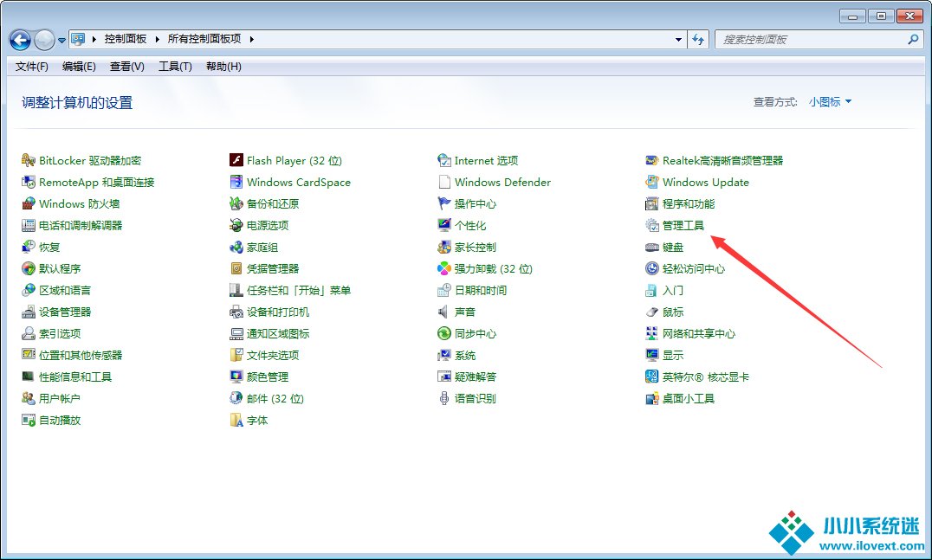932x560 pixels.
Task: Open the 自动播放 icon
Action: click(x=29, y=420)
